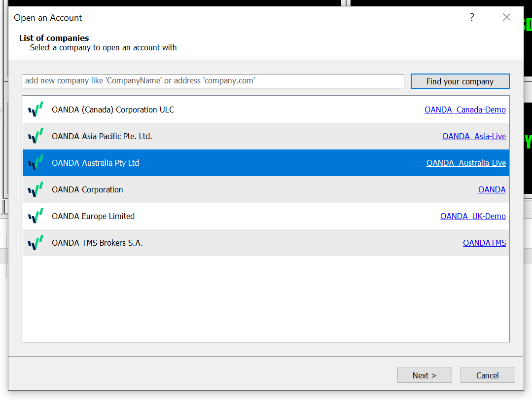Viewport: 532px width, 408px height.
Task: Open the OANDA_Australia-Live server link
Action: [x=465, y=163]
